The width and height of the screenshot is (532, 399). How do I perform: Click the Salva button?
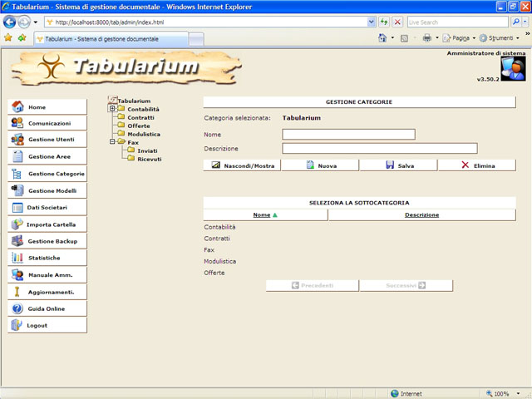399,165
